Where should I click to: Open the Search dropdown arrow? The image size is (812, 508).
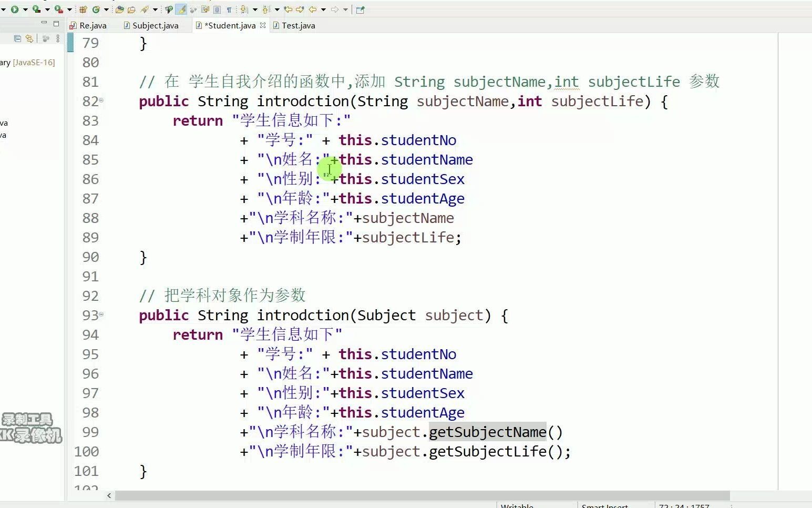155,9
